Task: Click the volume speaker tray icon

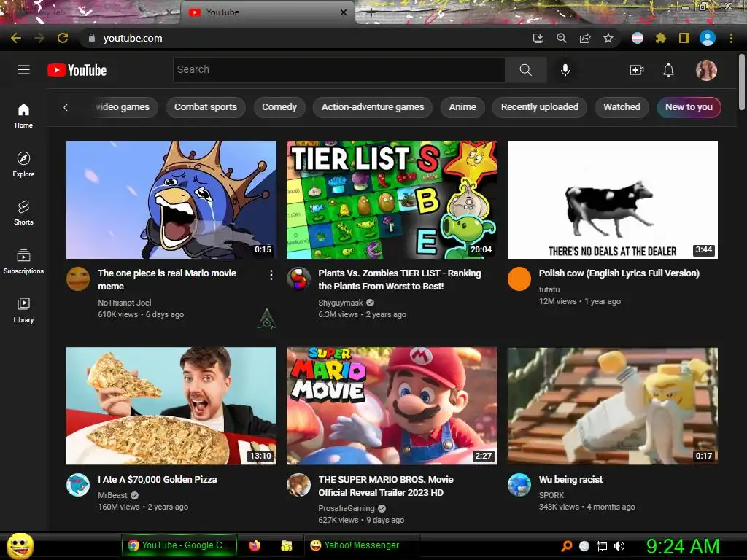Action: coord(619,546)
